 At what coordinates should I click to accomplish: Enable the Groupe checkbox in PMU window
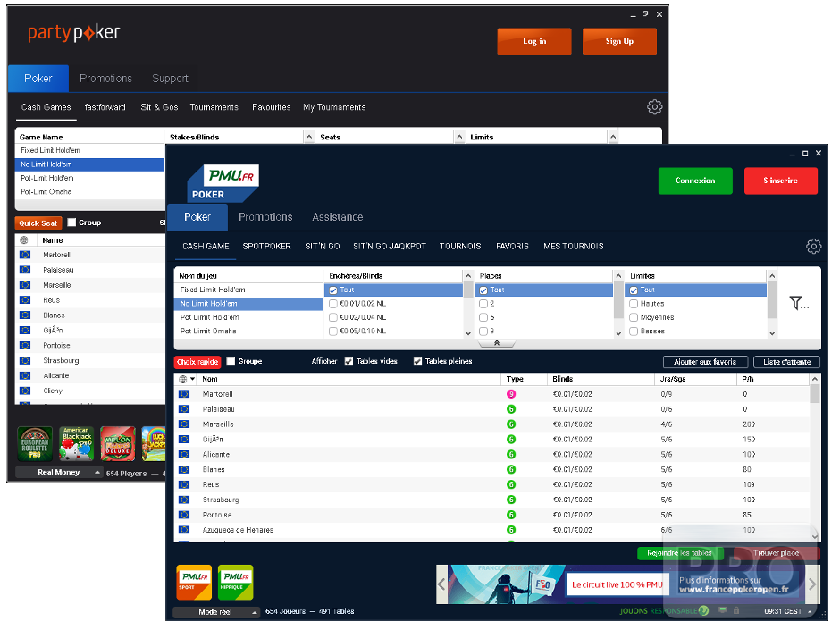pyautogui.click(x=231, y=362)
